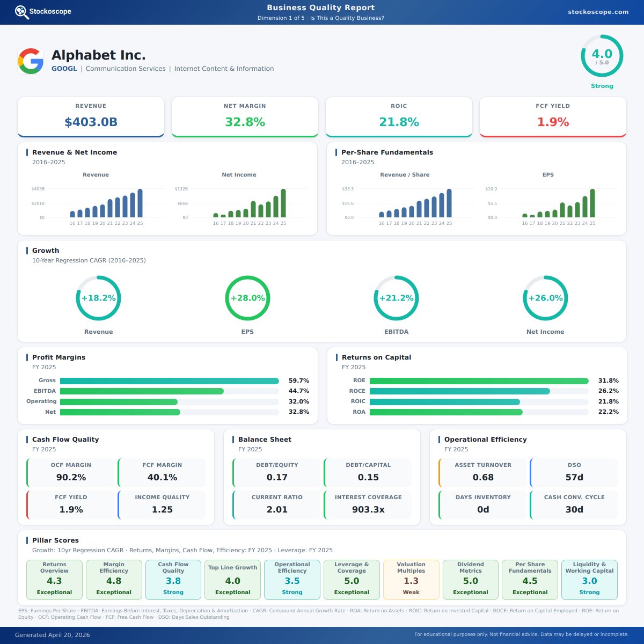
Task: Click the ROCE progress bar
Action: tap(479, 391)
